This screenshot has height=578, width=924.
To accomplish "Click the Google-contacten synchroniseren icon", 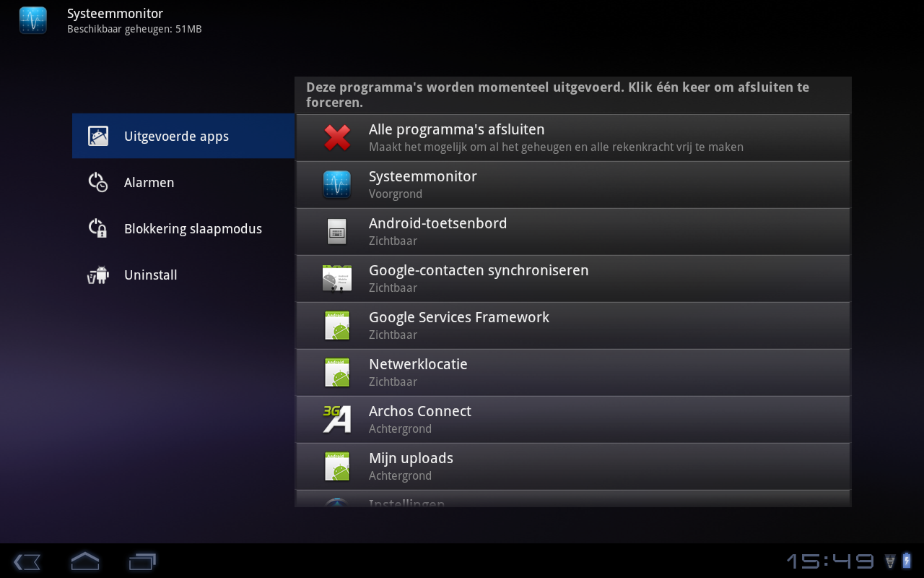I will [x=337, y=279].
